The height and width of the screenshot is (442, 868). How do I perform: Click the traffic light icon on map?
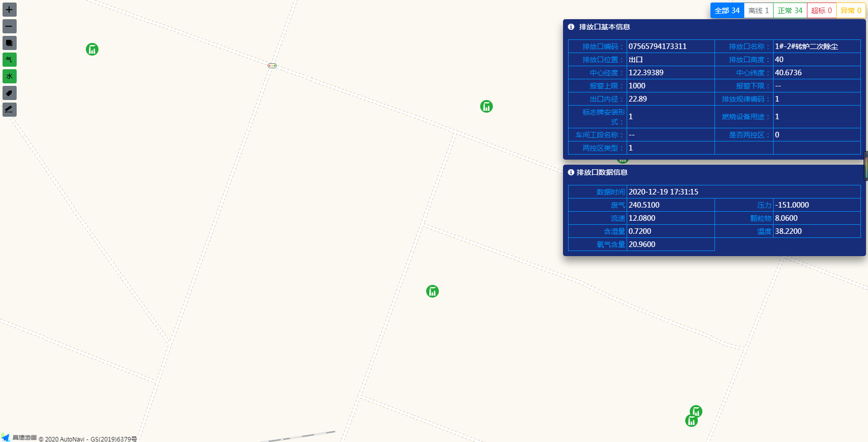point(272,66)
